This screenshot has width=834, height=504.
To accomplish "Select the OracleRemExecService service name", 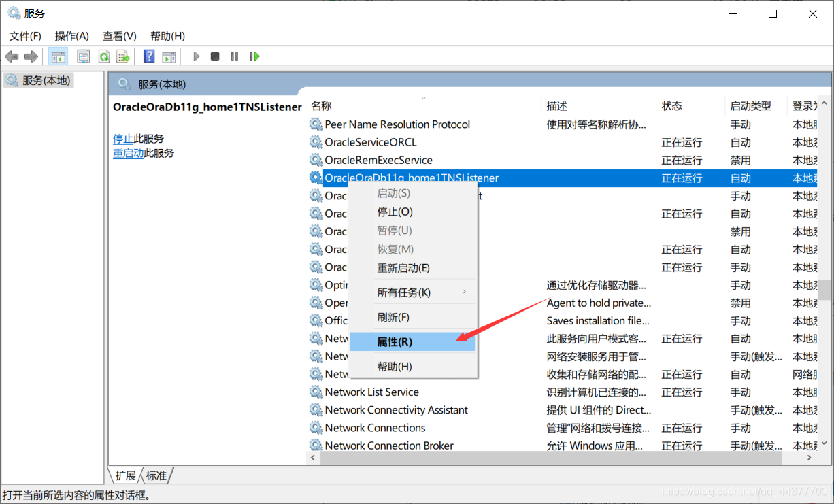I will 378,160.
